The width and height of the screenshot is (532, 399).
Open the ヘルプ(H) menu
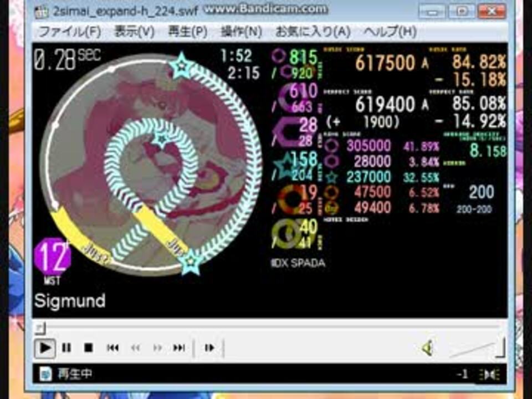coord(390,32)
